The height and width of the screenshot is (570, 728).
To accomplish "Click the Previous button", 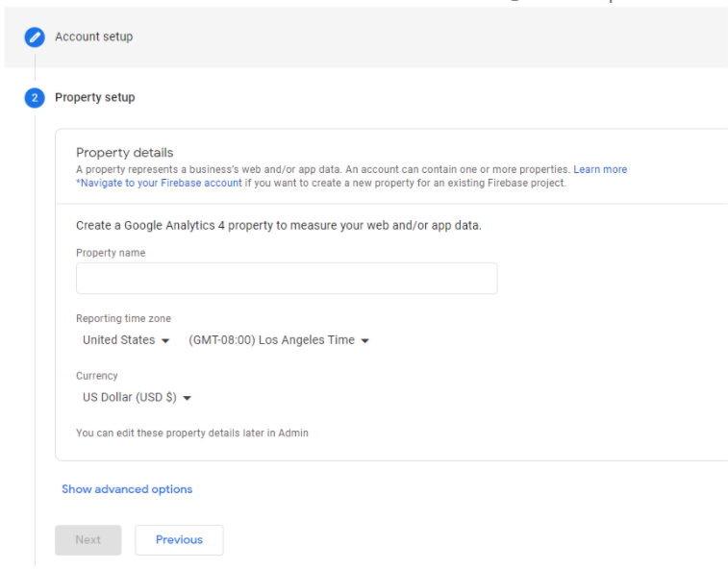I will click(179, 540).
